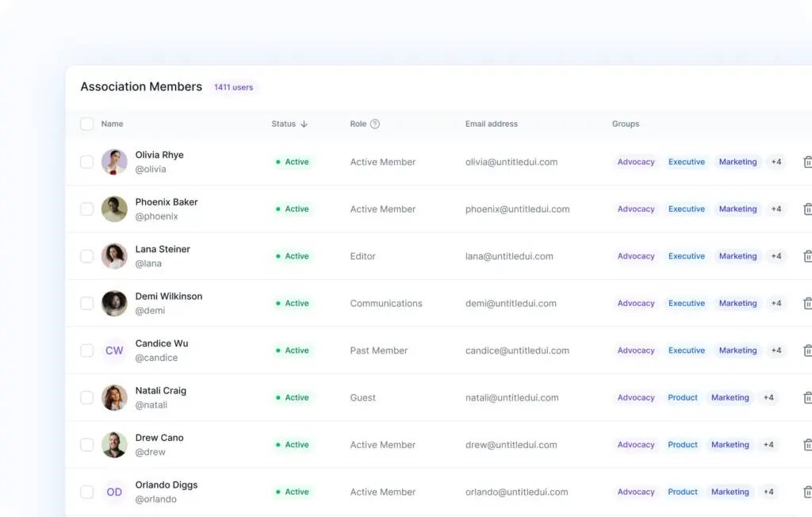812x517 pixels.
Task: Click the trash icon in Olivia Rhye's row
Action: coord(807,162)
